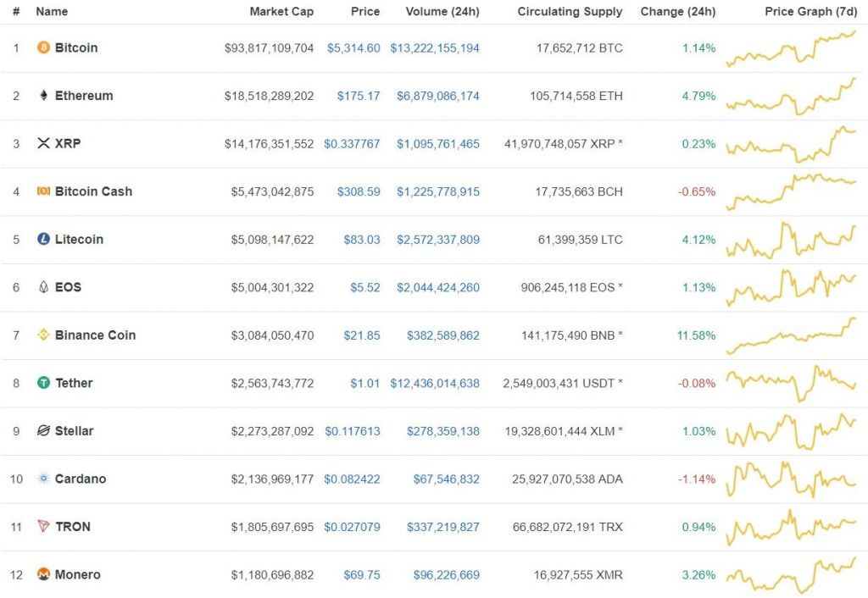Click the Ethereum diamond logo icon

[x=43, y=95]
